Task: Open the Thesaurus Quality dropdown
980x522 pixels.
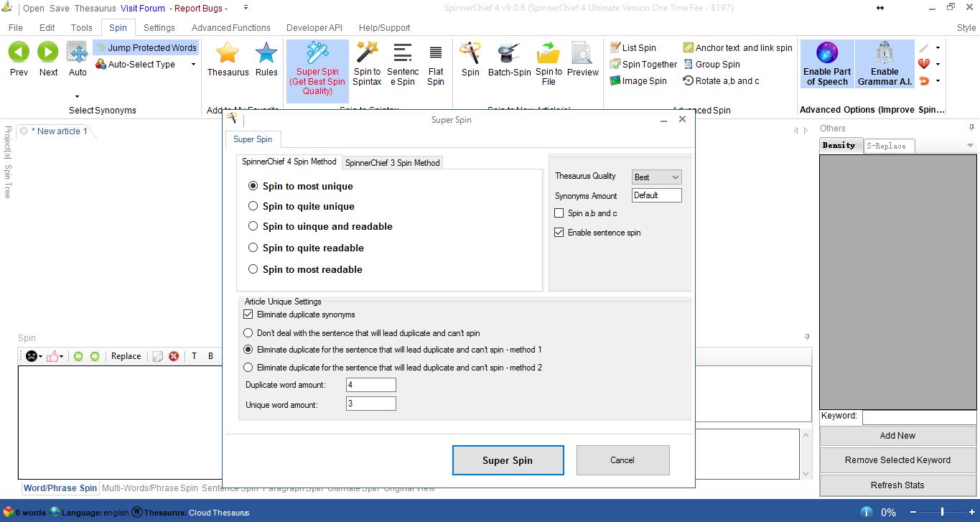Action: (x=656, y=177)
